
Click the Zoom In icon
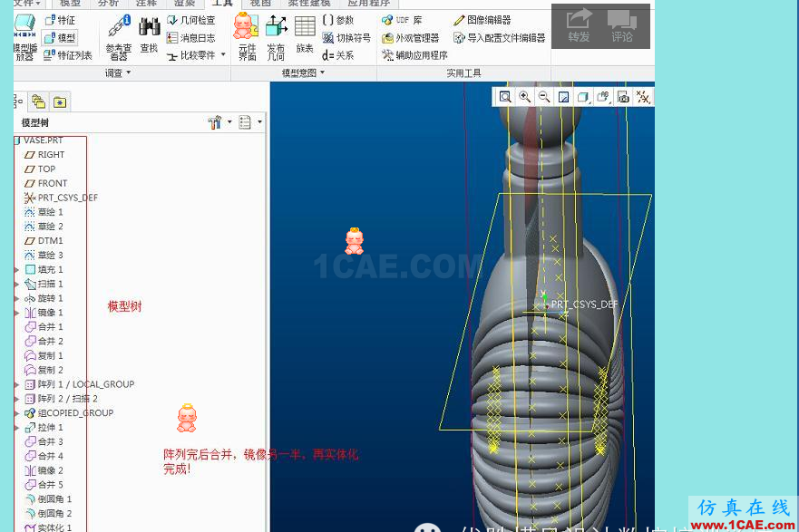(524, 97)
